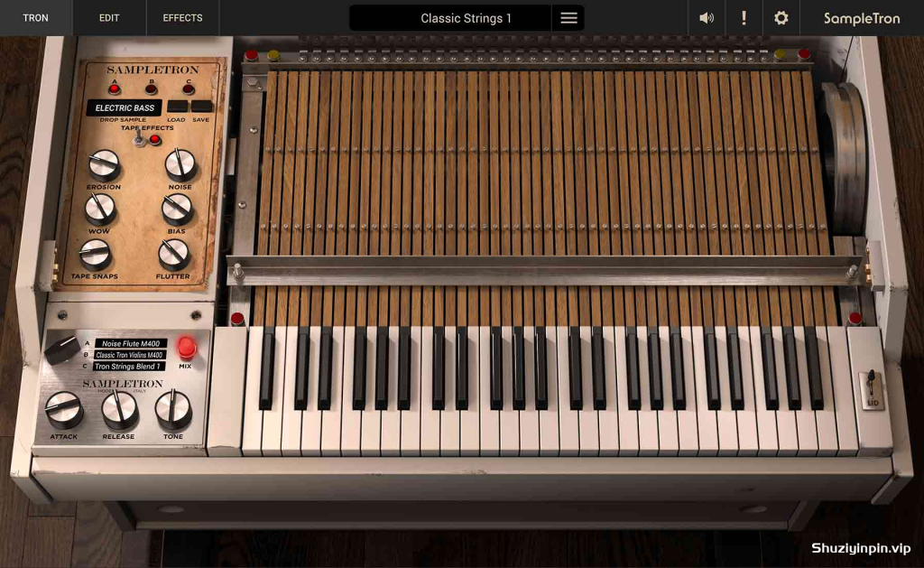Click the Tone knob

[x=173, y=409]
